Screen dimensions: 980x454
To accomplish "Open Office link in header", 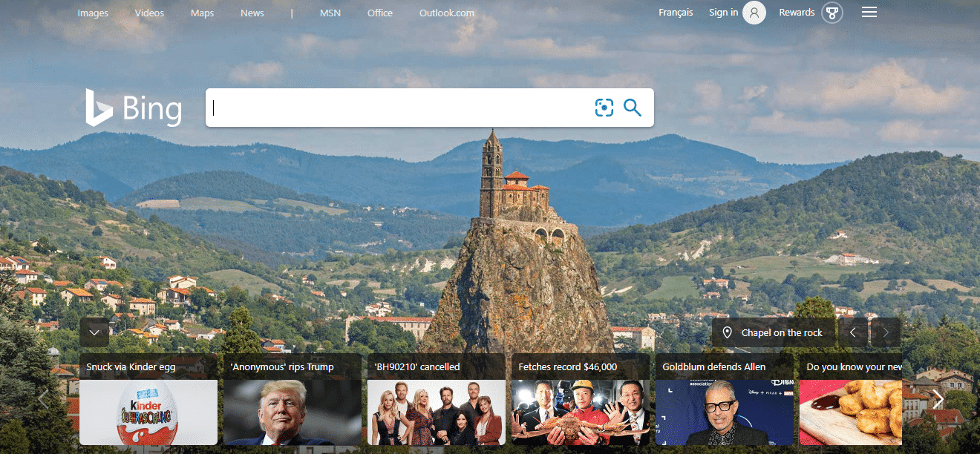I will [x=380, y=13].
